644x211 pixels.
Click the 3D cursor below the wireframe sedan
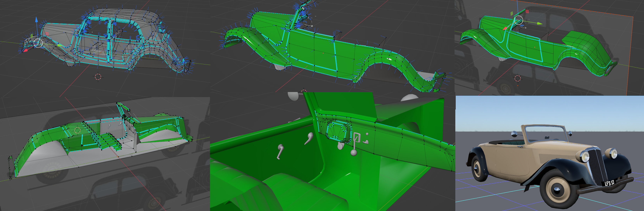click(x=98, y=77)
